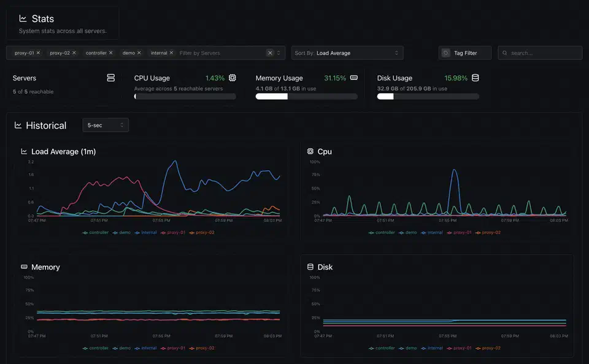The image size is (589, 364).
Task: Click the CPU Usage chip icon
Action: pyautogui.click(x=233, y=78)
